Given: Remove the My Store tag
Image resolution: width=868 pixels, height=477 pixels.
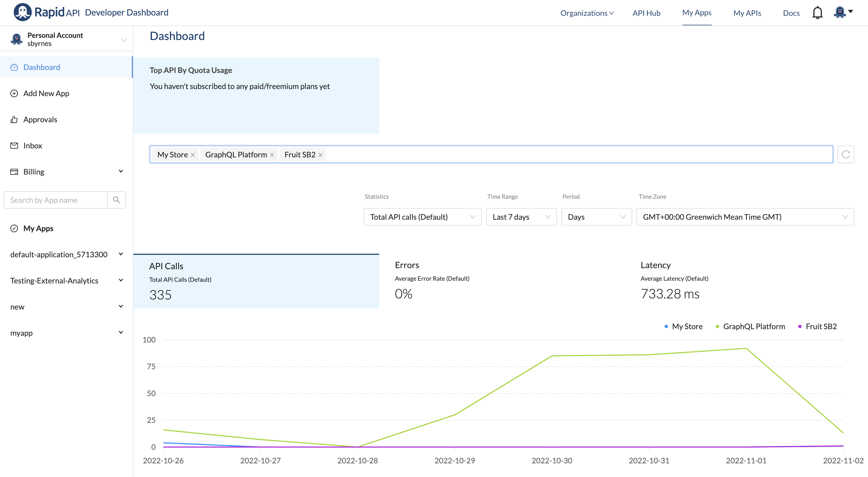Looking at the screenshot, I should [x=193, y=155].
